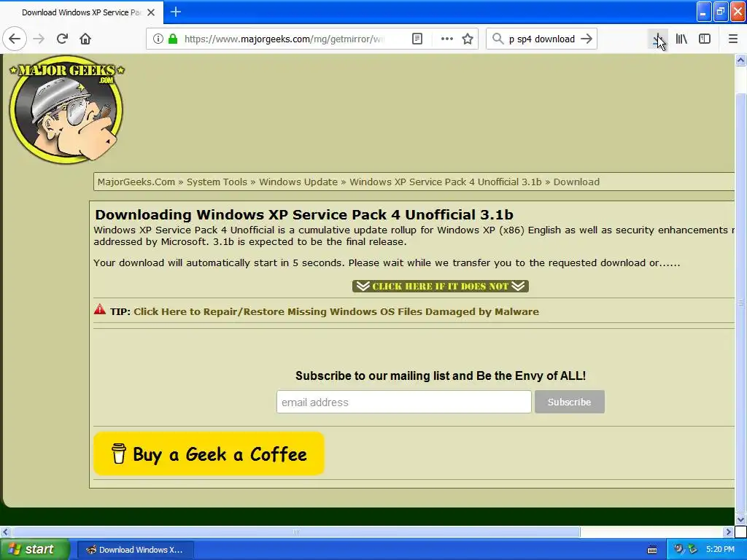The image size is (747, 560).
Task: Close the Download Windows XP tab
Action: pos(151,12)
